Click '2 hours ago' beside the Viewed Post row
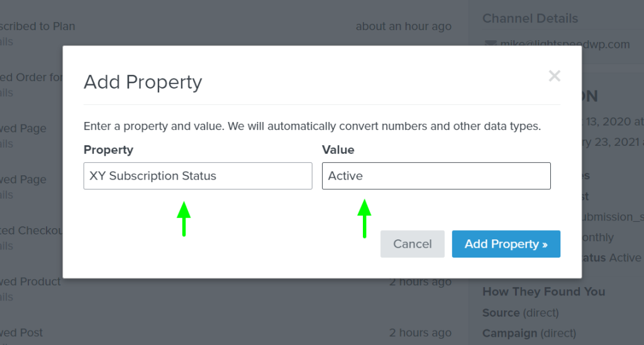The image size is (644, 345). [420, 332]
